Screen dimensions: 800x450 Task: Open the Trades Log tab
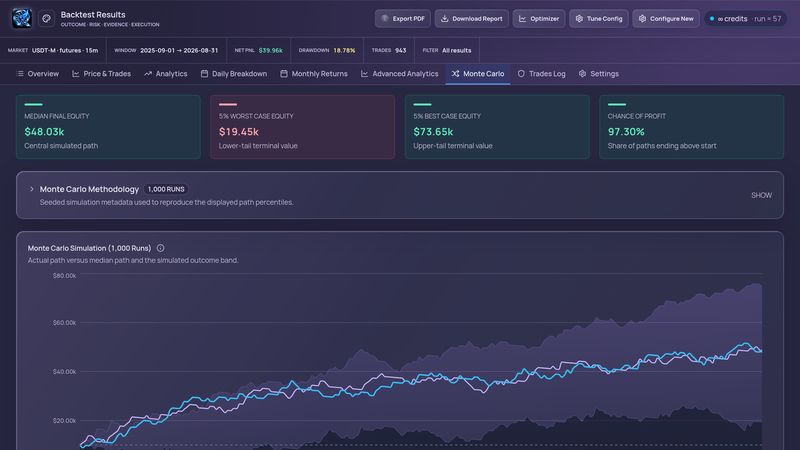coord(541,74)
